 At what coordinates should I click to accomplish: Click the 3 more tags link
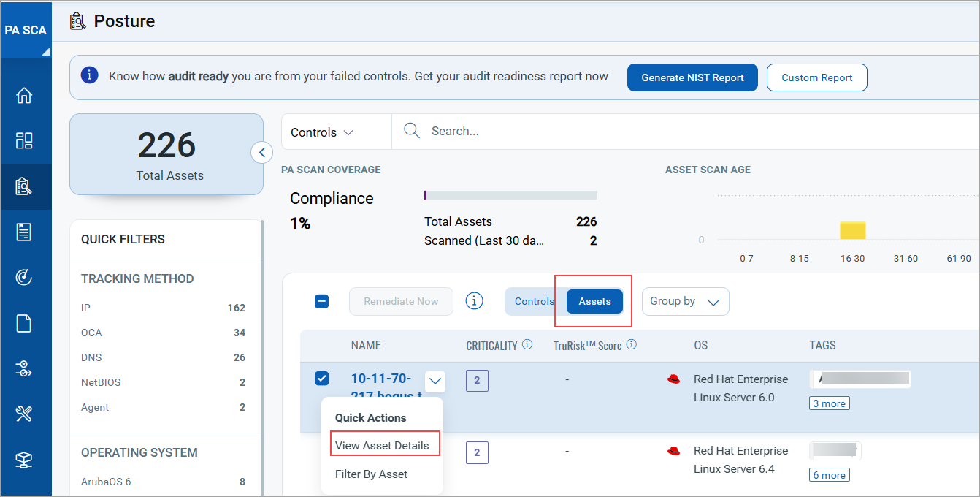click(x=829, y=403)
